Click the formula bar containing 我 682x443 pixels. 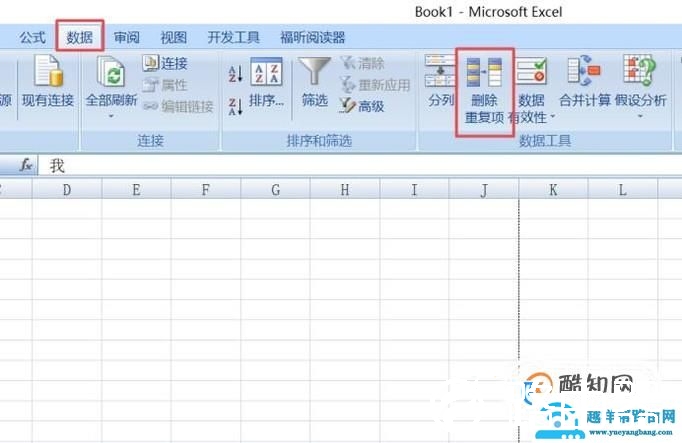point(360,166)
